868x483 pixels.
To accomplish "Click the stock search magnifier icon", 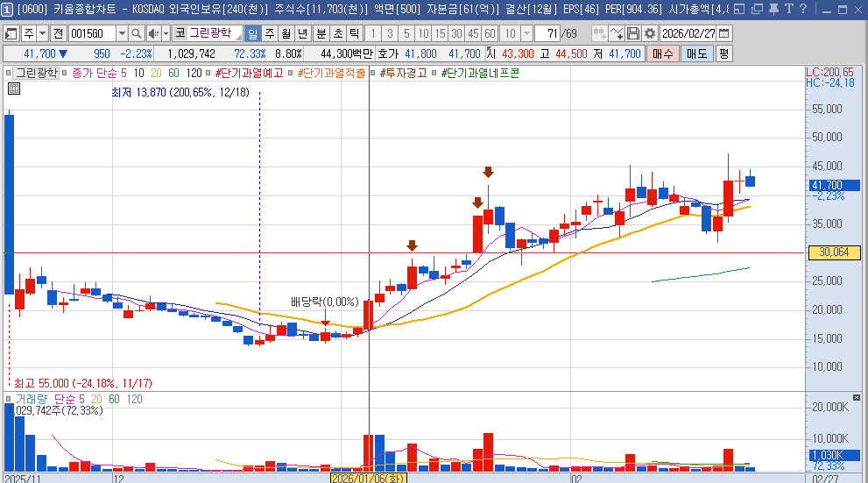I will click(x=138, y=33).
